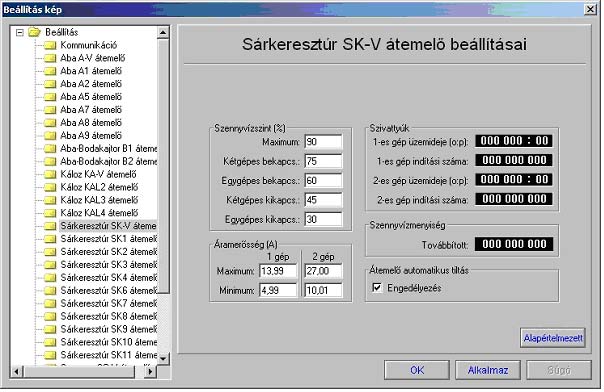Click 2 gép Maximum current field 27,00
604x392 pixels.
coord(323,271)
